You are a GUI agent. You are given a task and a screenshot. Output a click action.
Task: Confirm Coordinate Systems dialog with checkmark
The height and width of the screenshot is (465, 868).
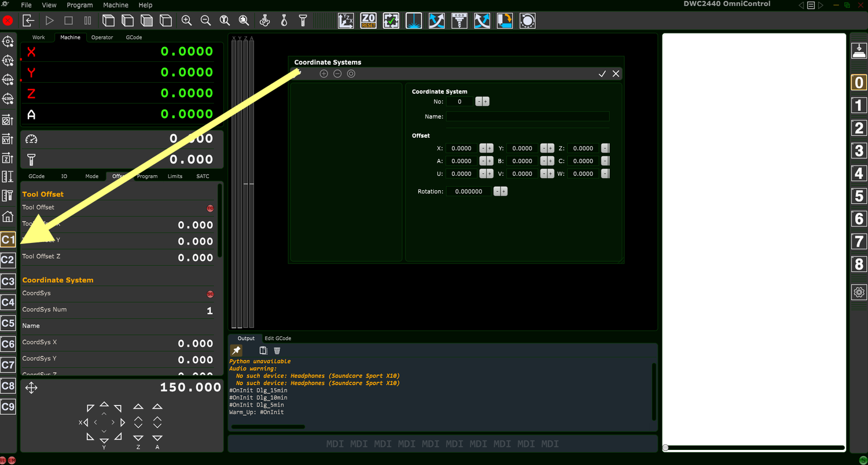602,73
